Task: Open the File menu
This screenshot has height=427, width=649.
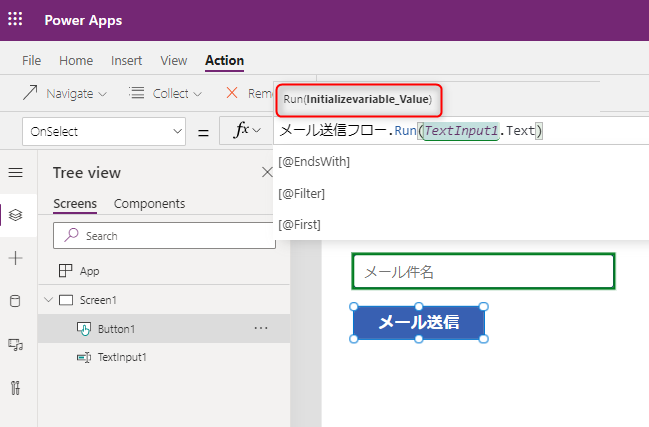Action: pyautogui.click(x=31, y=60)
